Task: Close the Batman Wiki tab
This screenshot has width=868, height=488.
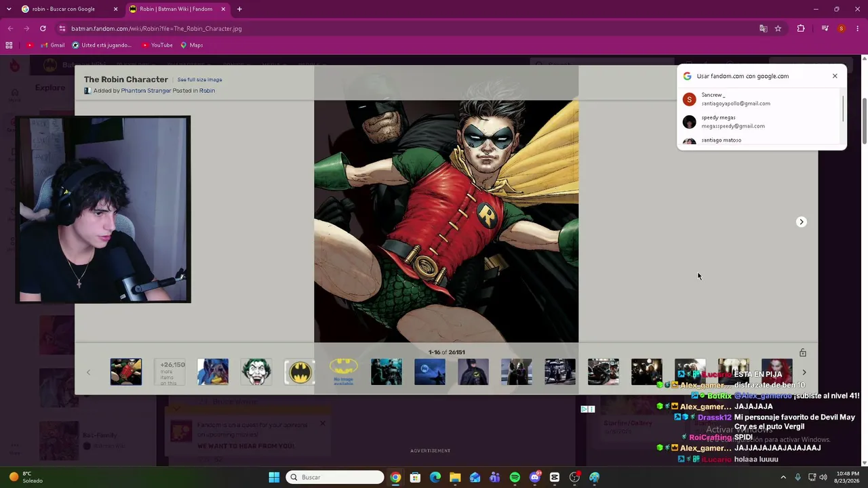Action: point(223,9)
